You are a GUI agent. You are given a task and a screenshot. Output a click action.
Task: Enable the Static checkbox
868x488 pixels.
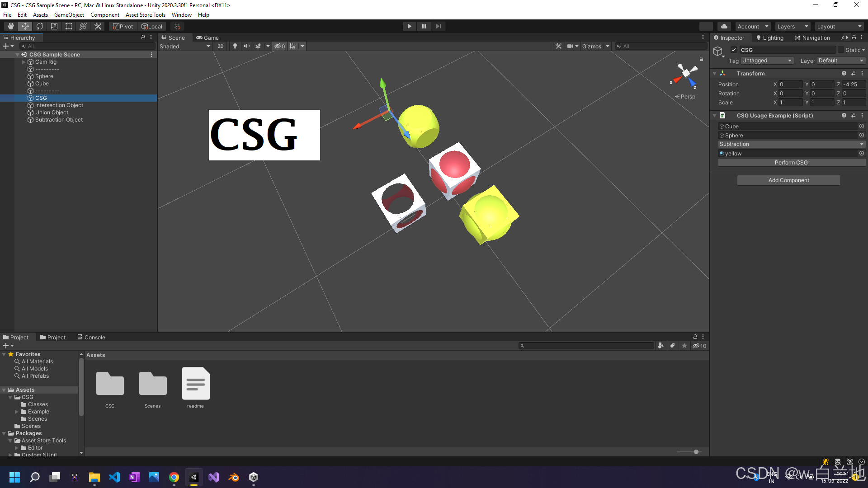click(841, 50)
